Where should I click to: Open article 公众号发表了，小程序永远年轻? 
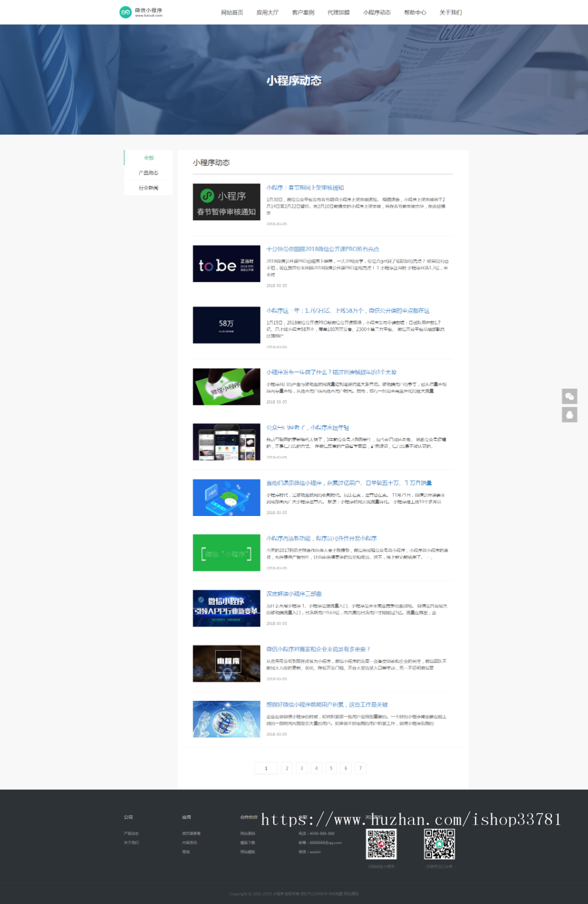coord(308,428)
